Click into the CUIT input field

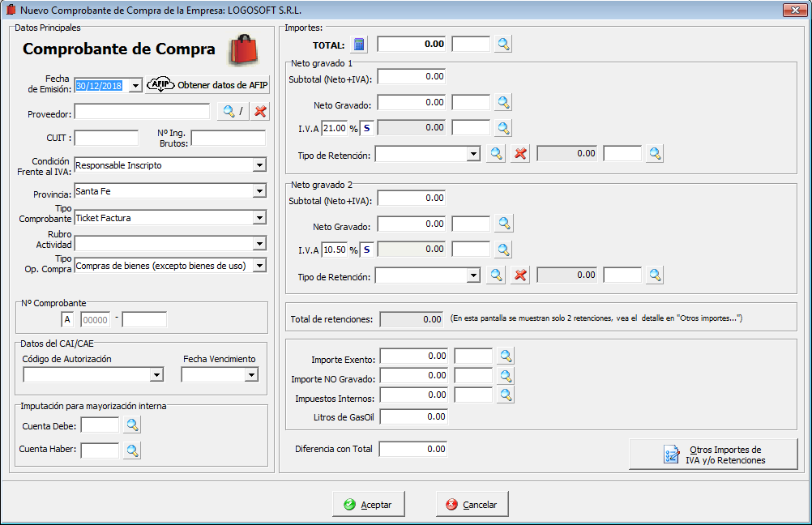106,138
